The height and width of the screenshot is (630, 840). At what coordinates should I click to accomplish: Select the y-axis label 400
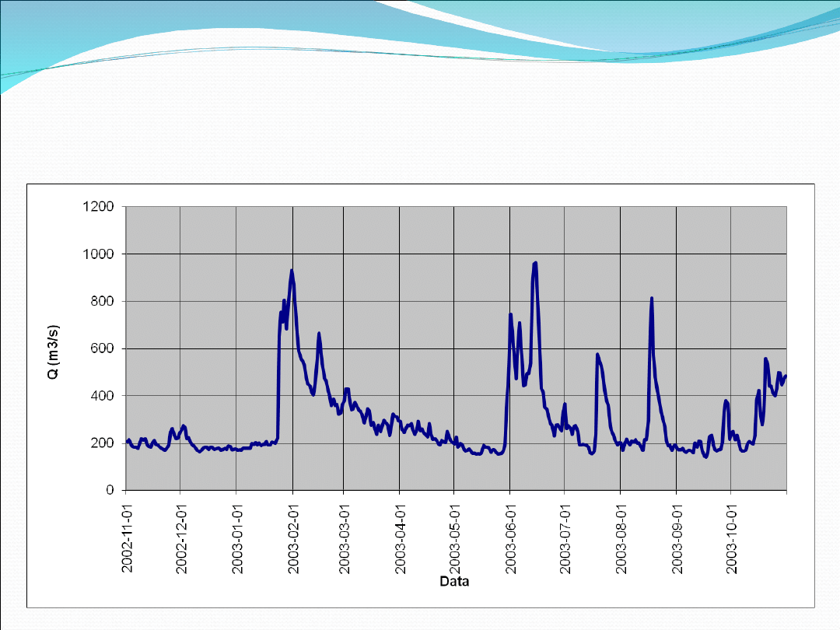pyautogui.click(x=102, y=396)
